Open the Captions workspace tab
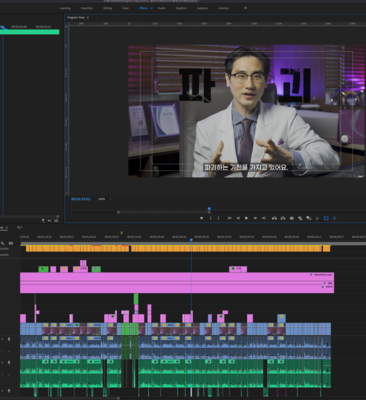The height and width of the screenshot is (400, 366). 202,8
